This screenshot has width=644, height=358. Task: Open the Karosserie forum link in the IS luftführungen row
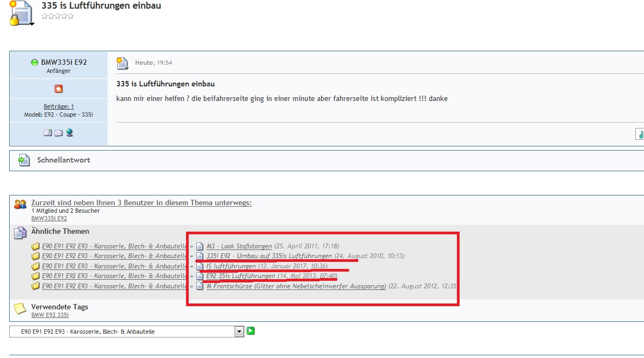pos(114,266)
